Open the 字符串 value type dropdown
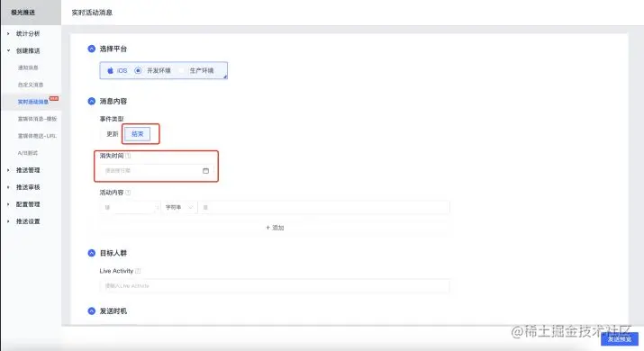The width and height of the screenshot is (644, 351). point(178,207)
